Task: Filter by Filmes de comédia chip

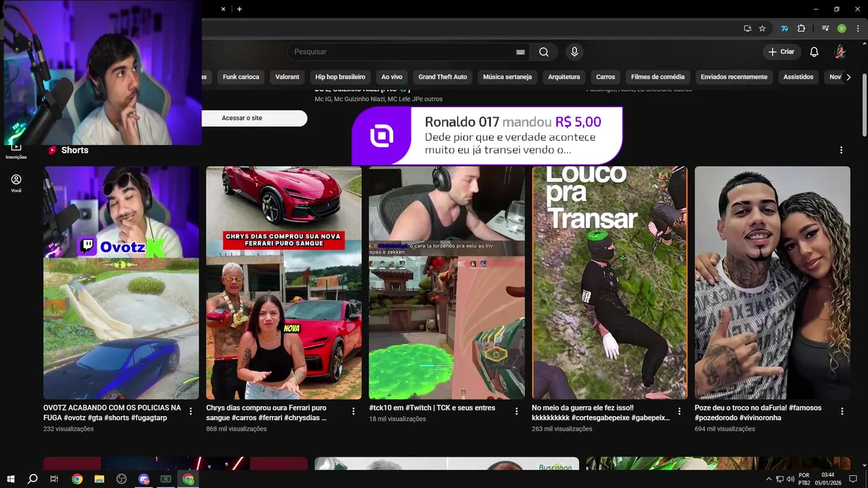Action: tap(658, 77)
